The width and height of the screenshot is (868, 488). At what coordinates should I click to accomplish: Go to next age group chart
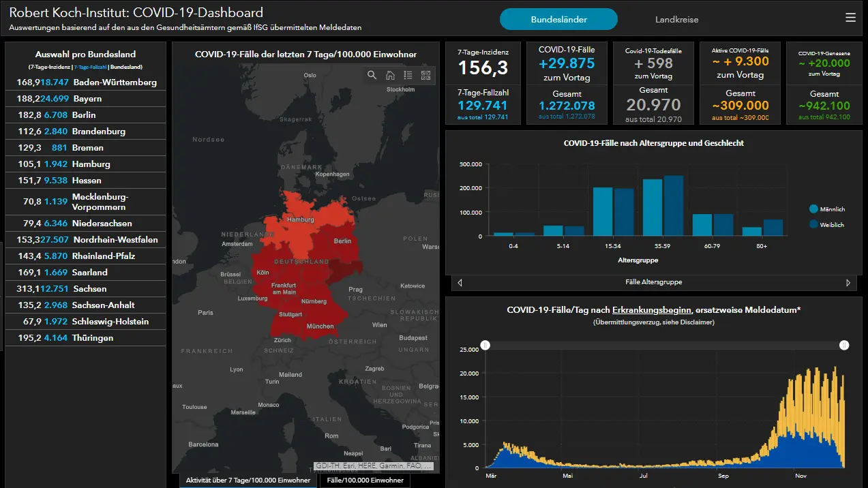coord(848,282)
